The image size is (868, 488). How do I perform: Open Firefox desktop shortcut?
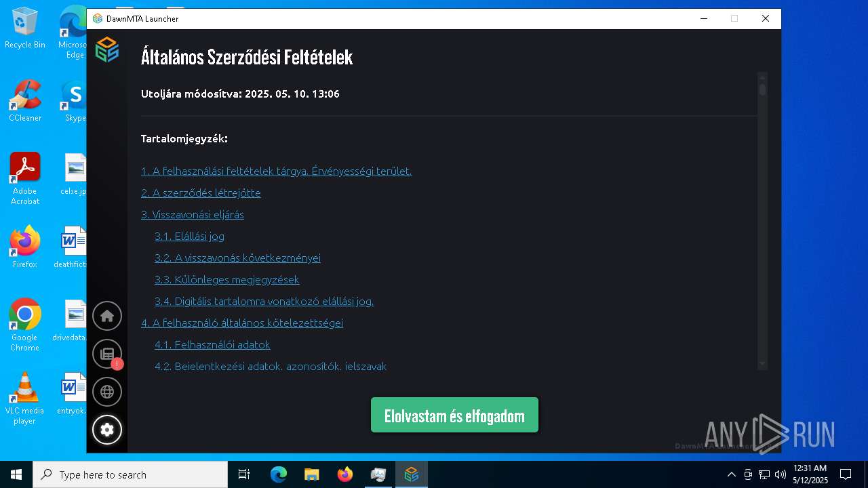pyautogui.click(x=25, y=247)
